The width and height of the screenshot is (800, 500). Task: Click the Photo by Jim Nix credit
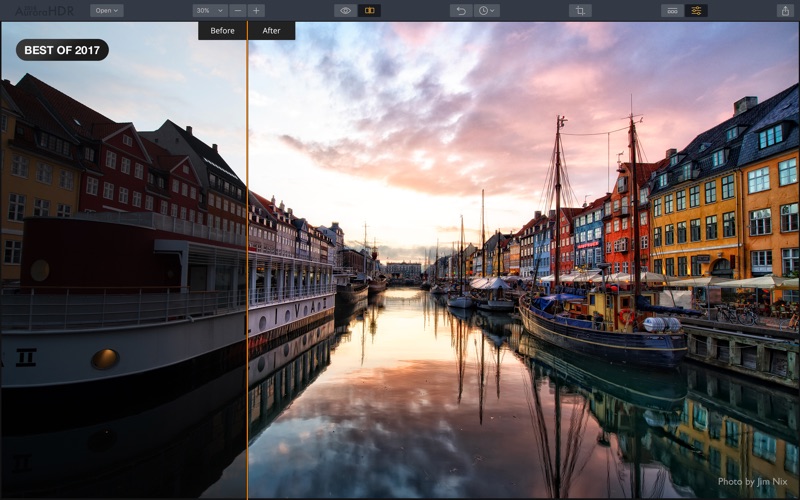click(x=753, y=481)
